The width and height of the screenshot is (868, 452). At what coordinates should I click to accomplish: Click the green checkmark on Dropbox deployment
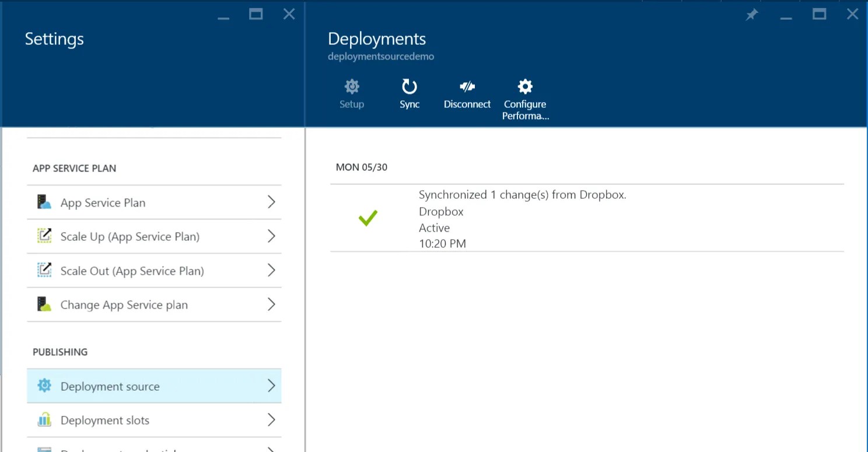(x=368, y=218)
